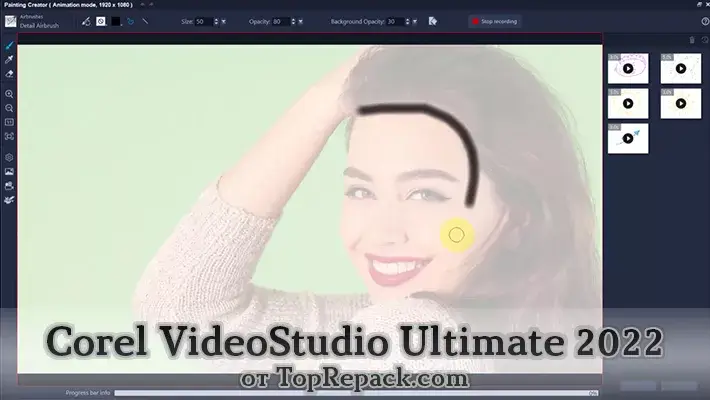The width and height of the screenshot is (710, 400).
Task: Click the Size spinner arrows
Action: pyautogui.click(x=216, y=21)
